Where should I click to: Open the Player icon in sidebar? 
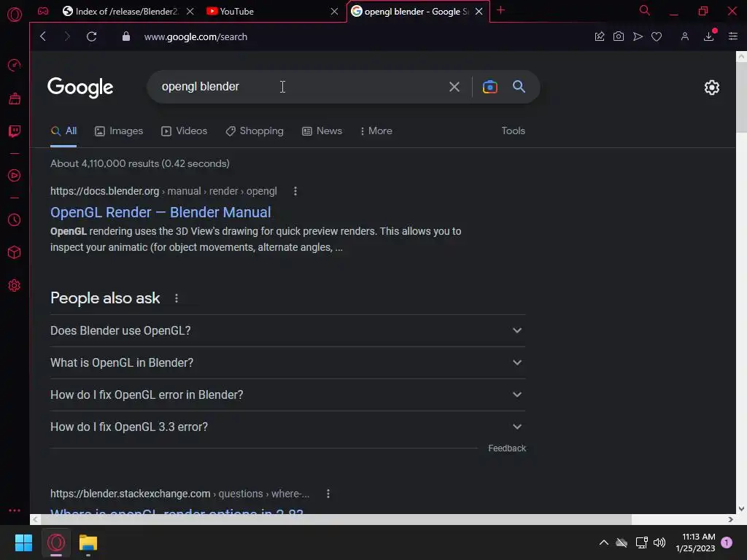click(15, 176)
